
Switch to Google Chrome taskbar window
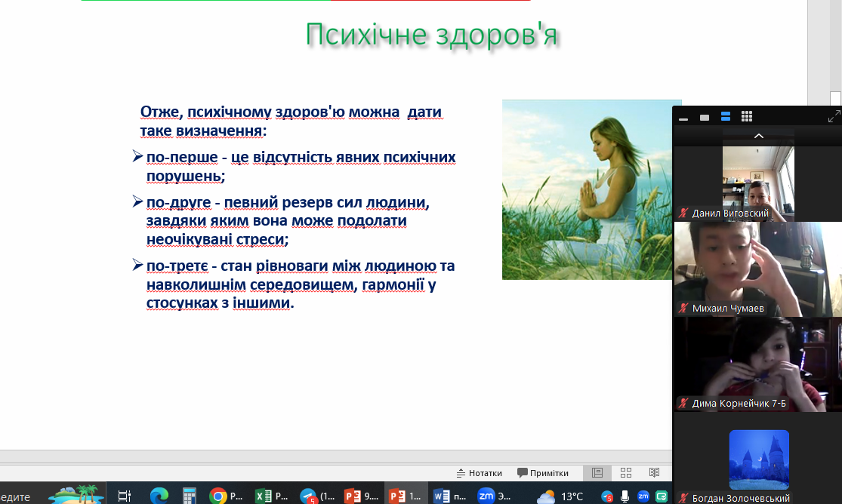(x=227, y=496)
